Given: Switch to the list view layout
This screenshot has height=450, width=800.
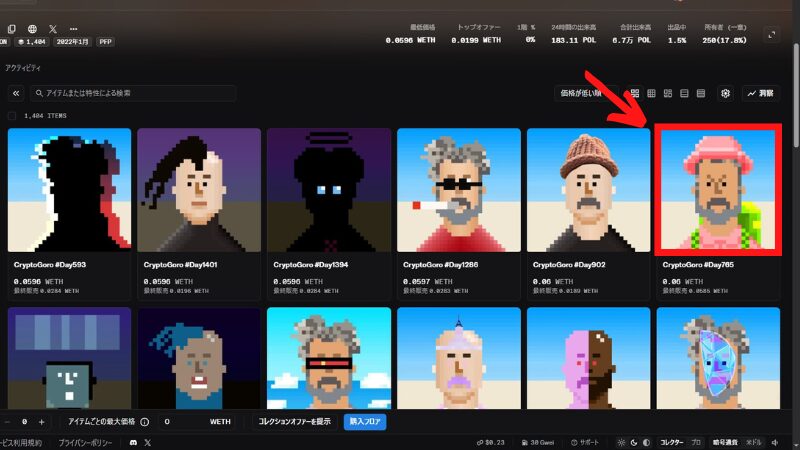Looking at the screenshot, I should coord(684,93).
